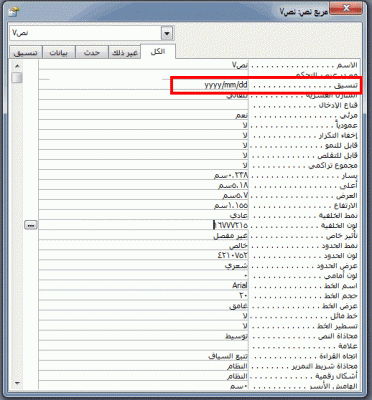
Task: Click the حجم الخط value ٢٠
Action: pos(143,296)
